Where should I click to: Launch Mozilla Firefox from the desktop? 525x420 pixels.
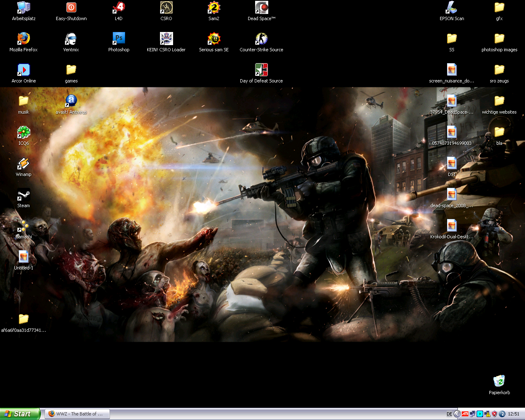23,39
